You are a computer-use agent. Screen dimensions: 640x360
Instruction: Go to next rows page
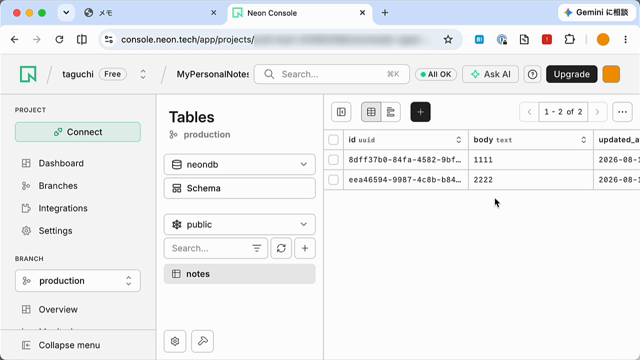point(597,112)
